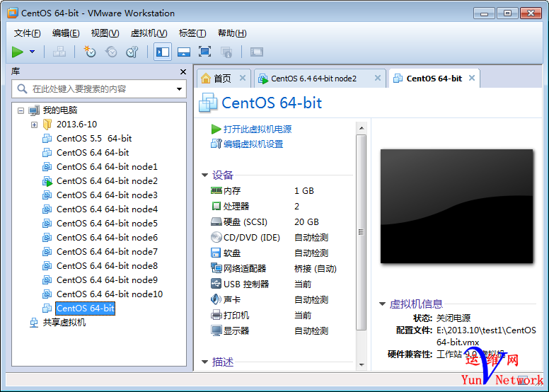Toggle the library sidebar view icon
549x392 pixels.
click(x=163, y=52)
